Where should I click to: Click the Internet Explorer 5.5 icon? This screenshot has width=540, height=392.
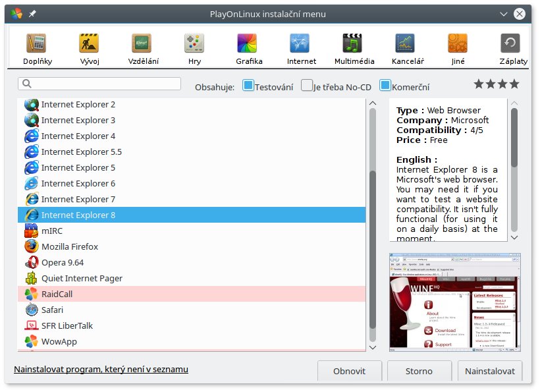point(32,152)
